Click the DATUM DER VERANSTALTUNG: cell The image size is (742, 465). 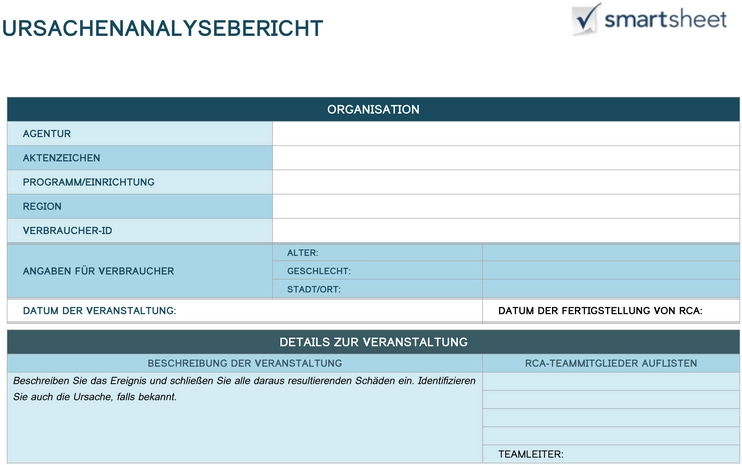pos(245,311)
